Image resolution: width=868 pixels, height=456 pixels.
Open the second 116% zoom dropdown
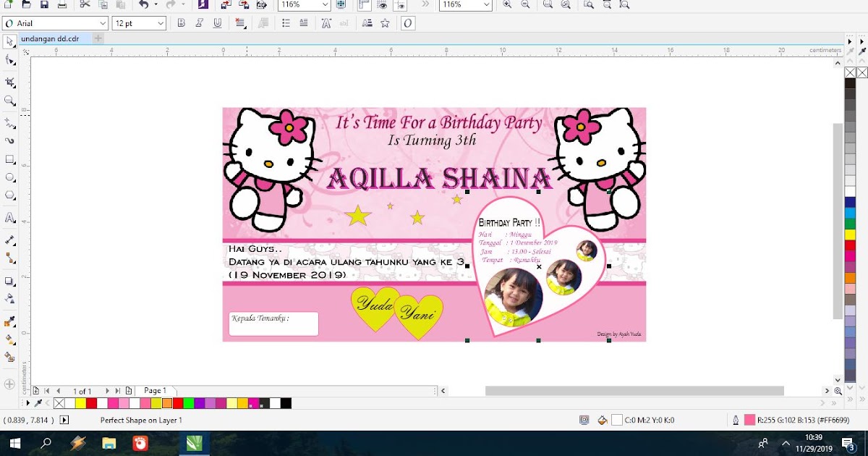click(x=486, y=4)
